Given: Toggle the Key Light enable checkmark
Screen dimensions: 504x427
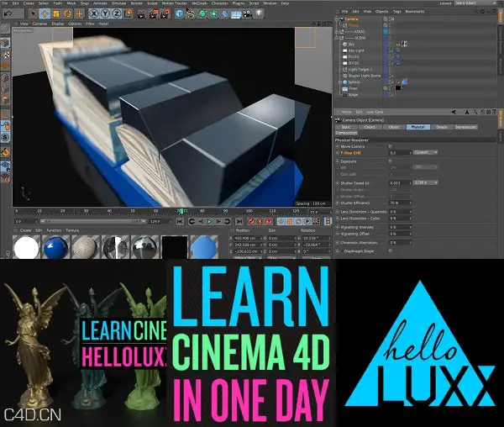Looking at the screenshot, I should pos(391,50).
